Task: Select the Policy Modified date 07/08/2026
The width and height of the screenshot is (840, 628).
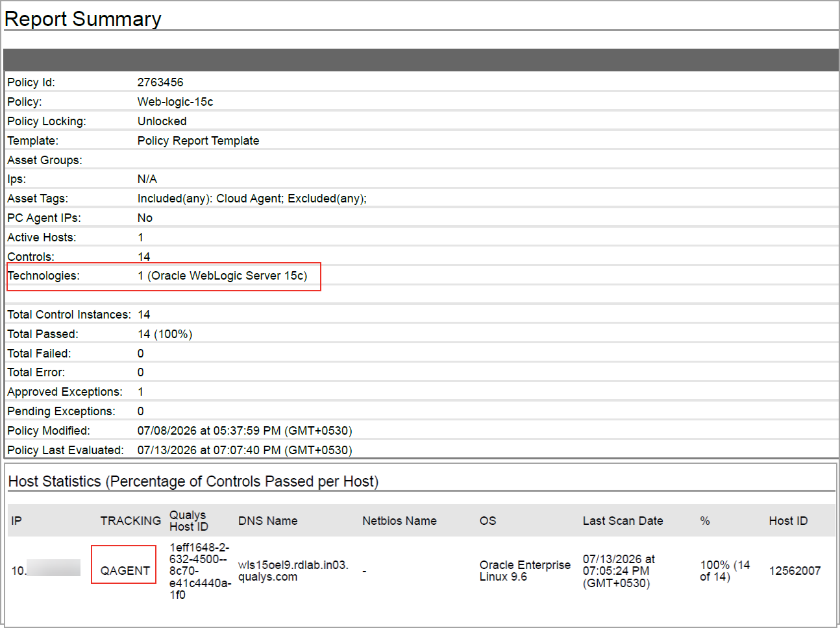Action: point(245,431)
